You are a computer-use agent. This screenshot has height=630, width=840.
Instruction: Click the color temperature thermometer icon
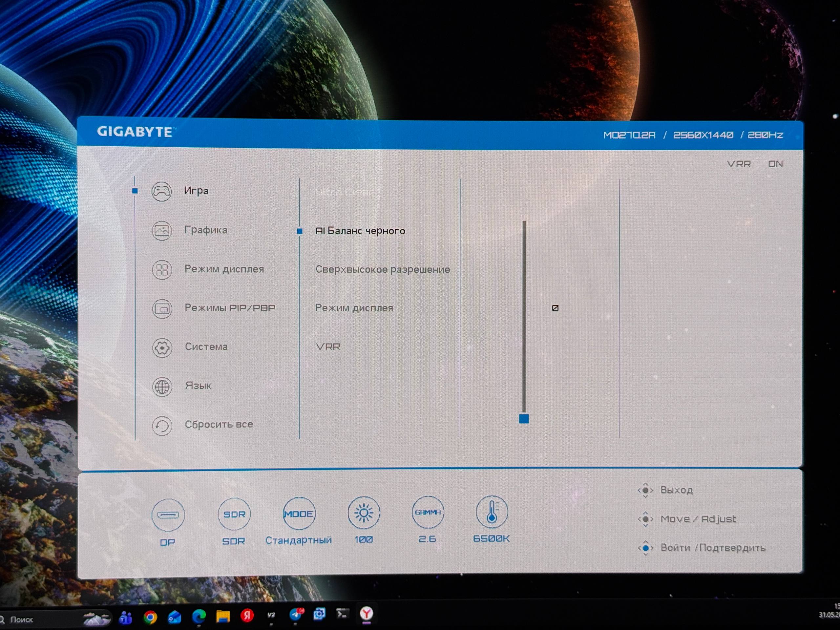(492, 512)
